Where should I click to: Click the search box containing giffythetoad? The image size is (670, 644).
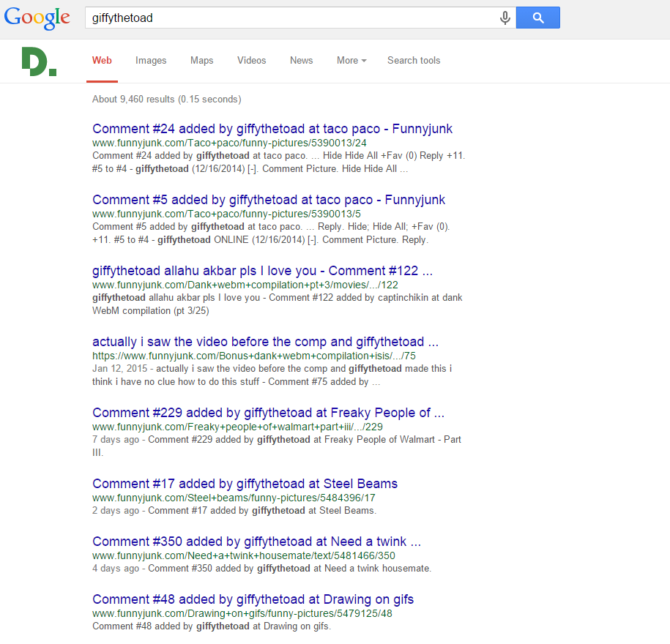(293, 18)
